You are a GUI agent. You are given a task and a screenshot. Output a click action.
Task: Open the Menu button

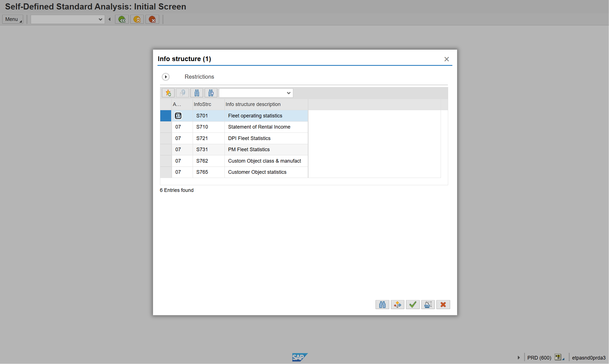pyautogui.click(x=13, y=19)
